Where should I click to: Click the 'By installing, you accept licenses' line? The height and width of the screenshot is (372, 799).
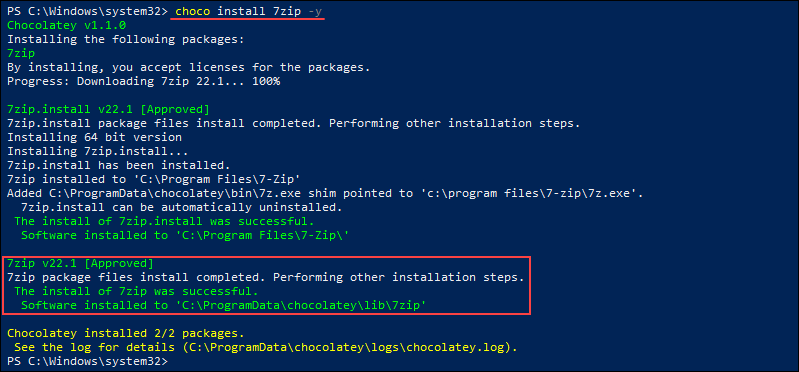(x=189, y=67)
